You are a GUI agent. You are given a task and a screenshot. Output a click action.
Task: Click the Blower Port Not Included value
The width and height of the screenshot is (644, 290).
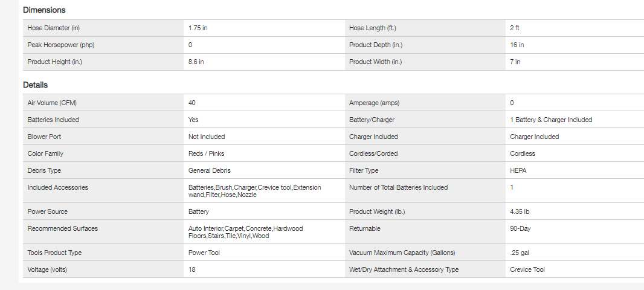point(207,137)
